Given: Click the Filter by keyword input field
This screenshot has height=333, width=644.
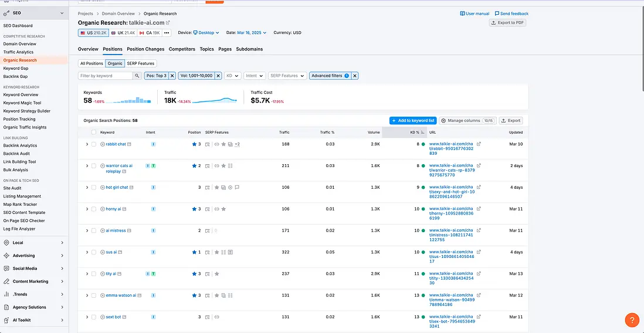Looking at the screenshot, I should [106, 76].
